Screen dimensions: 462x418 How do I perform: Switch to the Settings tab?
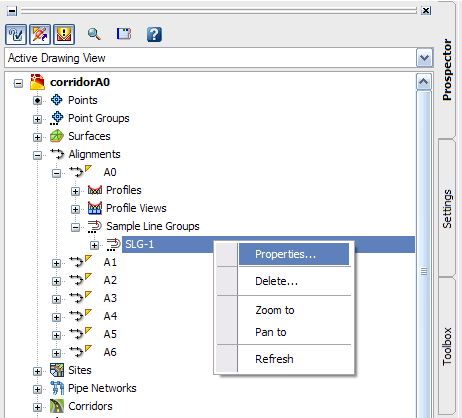[x=447, y=209]
